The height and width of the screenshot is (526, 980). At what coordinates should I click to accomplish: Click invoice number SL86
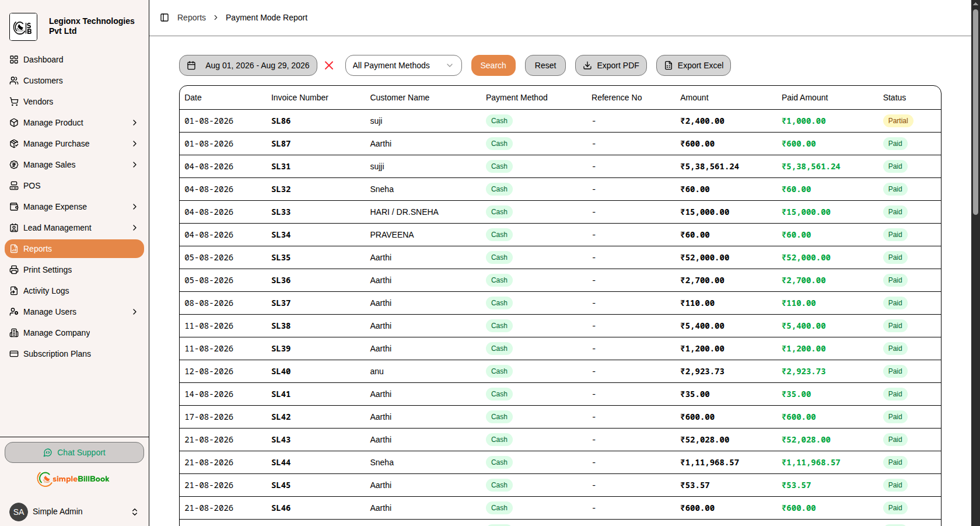281,121
